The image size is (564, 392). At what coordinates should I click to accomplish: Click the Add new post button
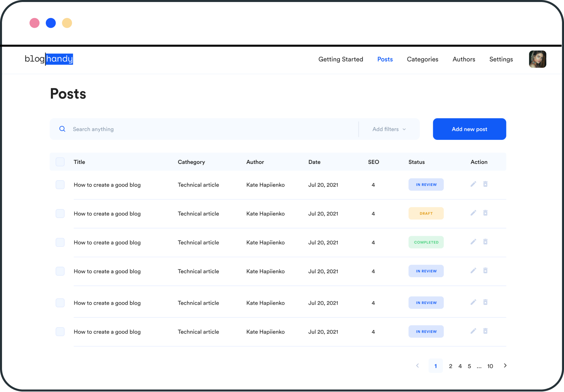(x=469, y=129)
